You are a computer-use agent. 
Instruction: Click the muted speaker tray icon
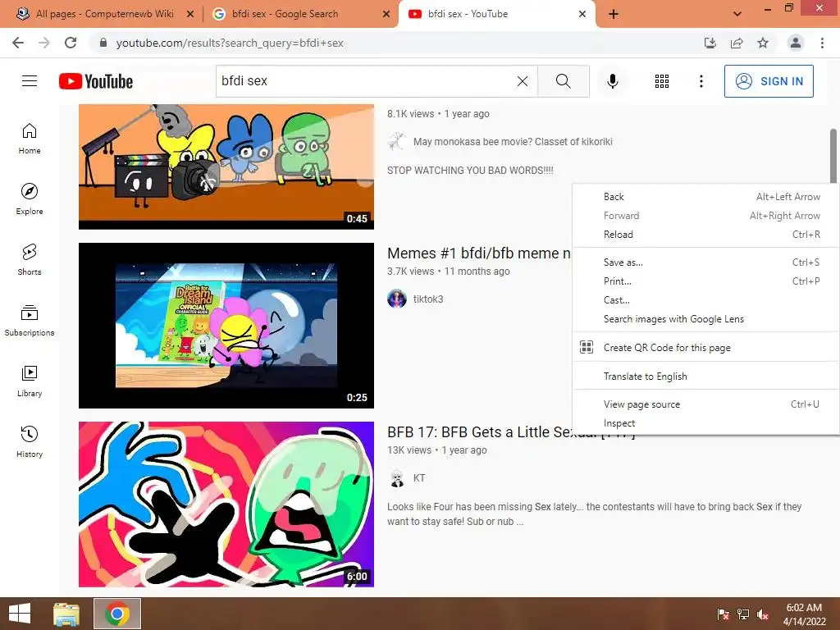(x=762, y=614)
